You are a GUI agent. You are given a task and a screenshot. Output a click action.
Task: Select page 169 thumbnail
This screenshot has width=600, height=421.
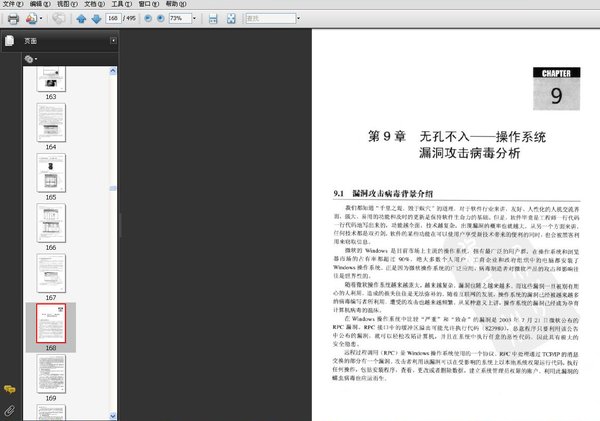pos(51,374)
